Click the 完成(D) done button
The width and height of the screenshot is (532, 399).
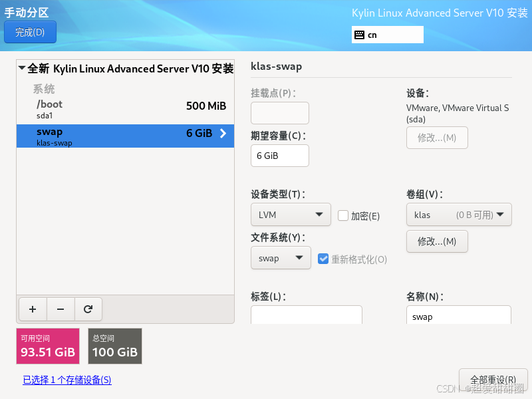[30, 32]
